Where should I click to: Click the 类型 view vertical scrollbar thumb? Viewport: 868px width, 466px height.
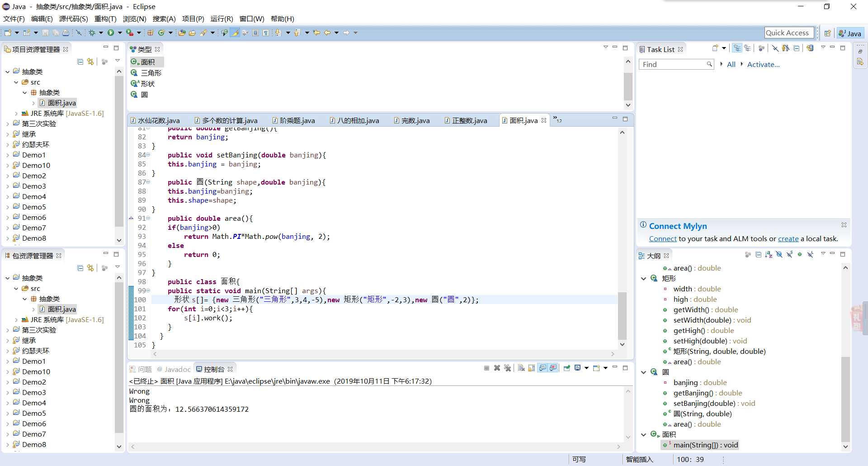pos(627,86)
